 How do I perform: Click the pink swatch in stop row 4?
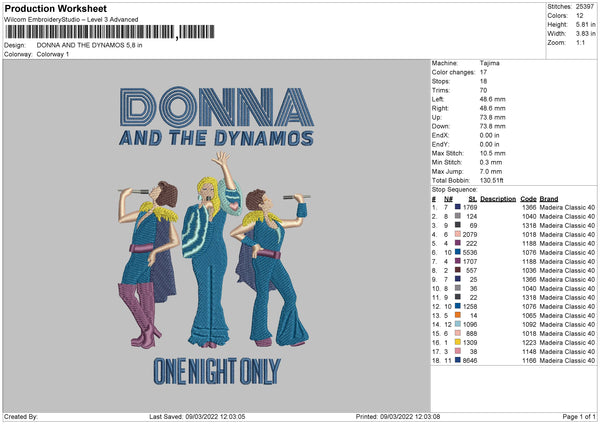[x=457, y=234]
